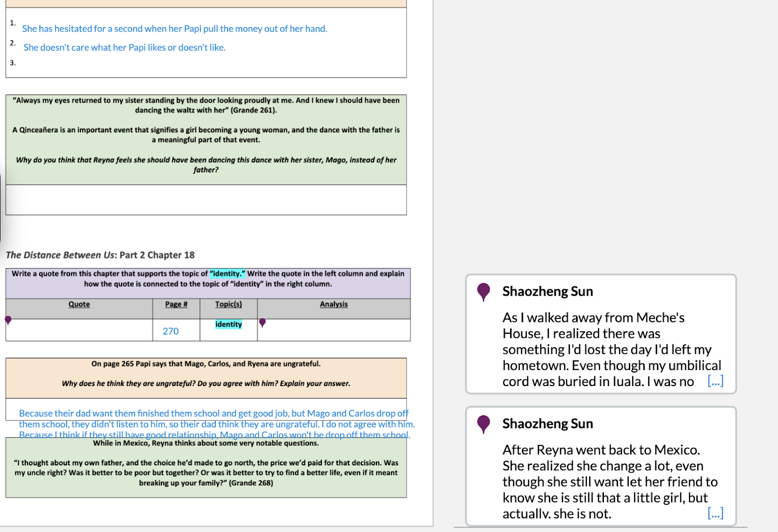Screen dimensions: 778x532
Task: Click heading 'The Distance Between Us: Part 2 Chapter 18'
Action: pos(100,255)
